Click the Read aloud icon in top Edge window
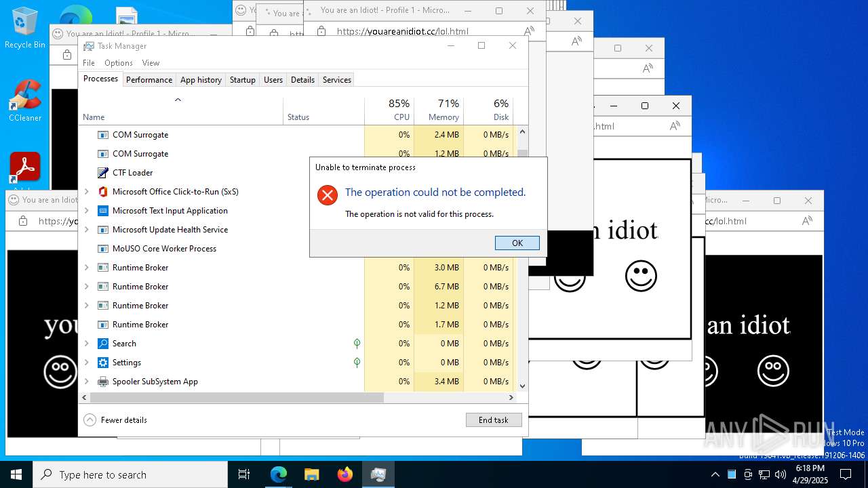Image resolution: width=868 pixels, height=488 pixels. [x=529, y=30]
